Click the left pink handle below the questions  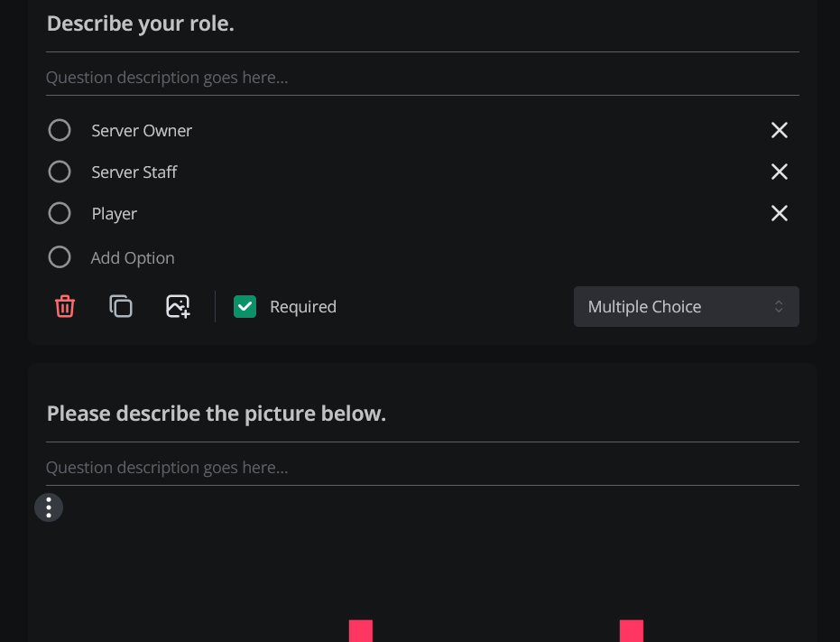[360, 631]
